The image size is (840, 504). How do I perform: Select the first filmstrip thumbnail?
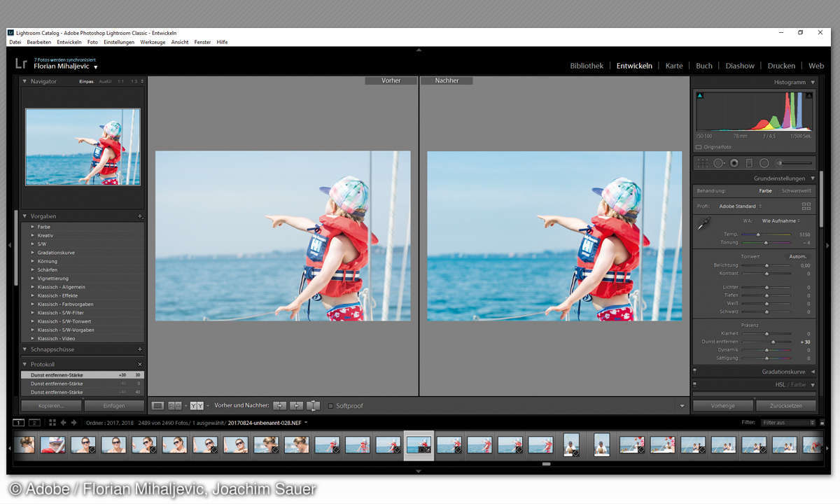tap(26, 444)
